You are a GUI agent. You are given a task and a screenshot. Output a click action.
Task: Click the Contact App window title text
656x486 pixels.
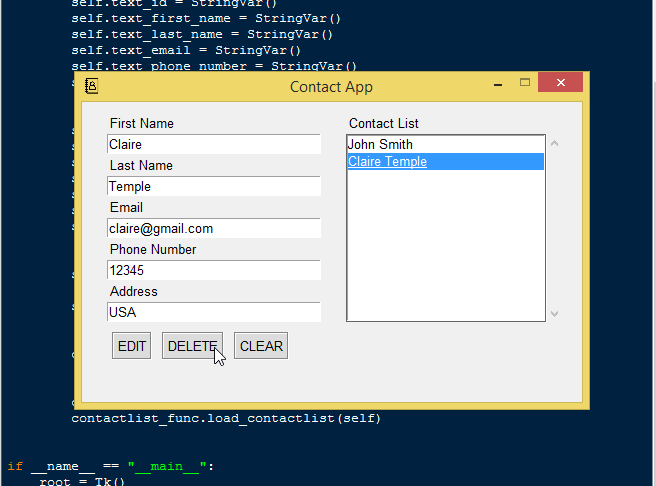click(x=331, y=87)
